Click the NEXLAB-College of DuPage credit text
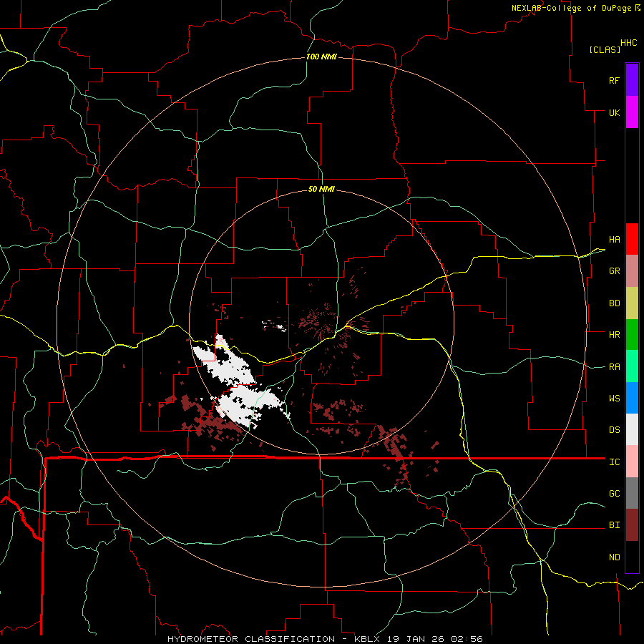Image resolution: width=644 pixels, height=644 pixels. (x=571, y=8)
